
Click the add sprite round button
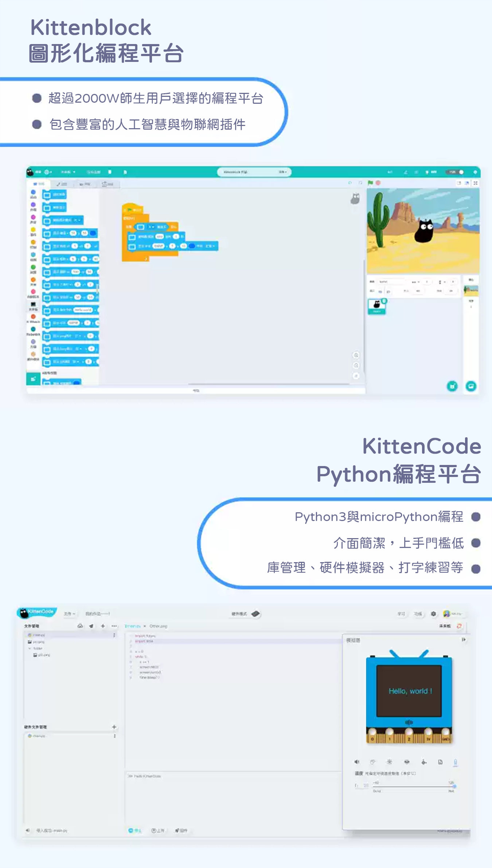coord(452,386)
